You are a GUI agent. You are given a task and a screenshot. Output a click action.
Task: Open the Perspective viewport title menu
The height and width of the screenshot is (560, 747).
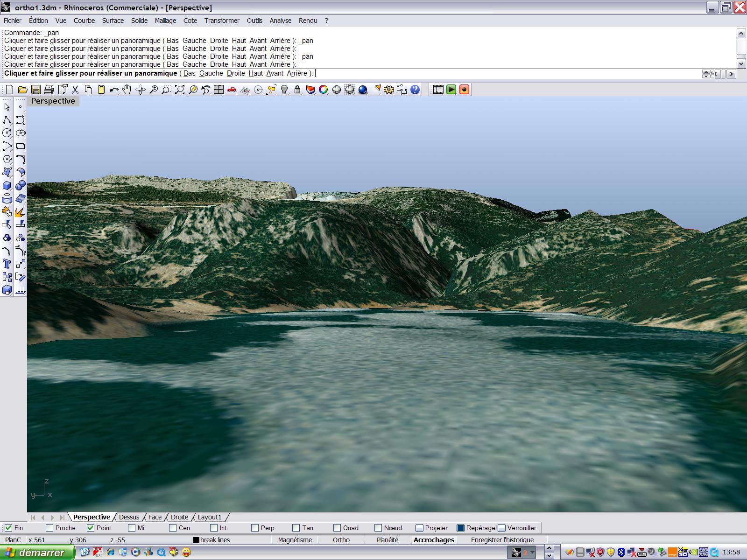click(x=53, y=101)
